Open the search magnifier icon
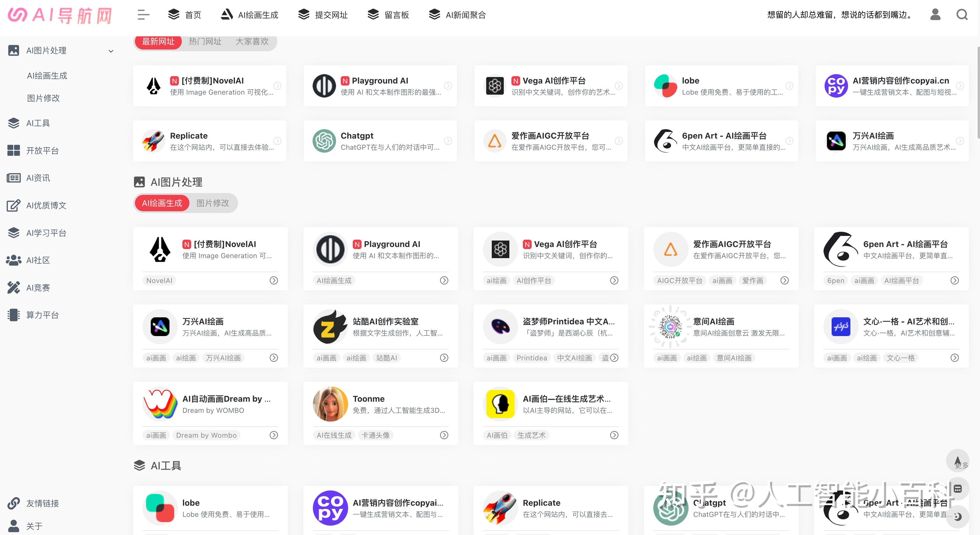 coord(962,14)
